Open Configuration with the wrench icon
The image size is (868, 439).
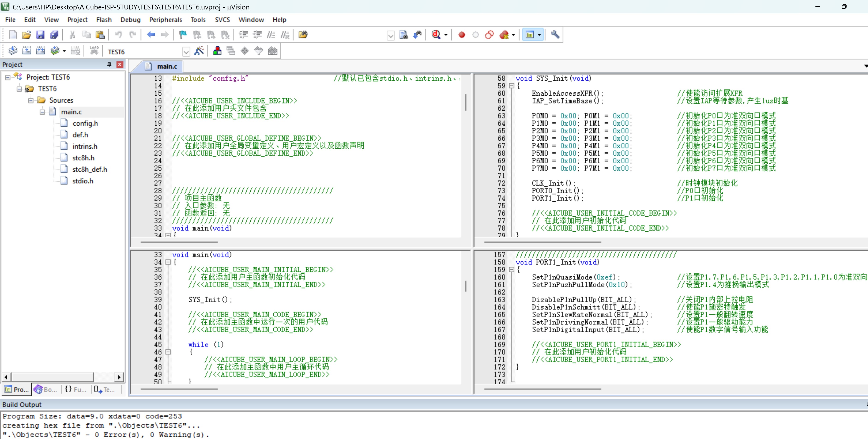(x=555, y=34)
